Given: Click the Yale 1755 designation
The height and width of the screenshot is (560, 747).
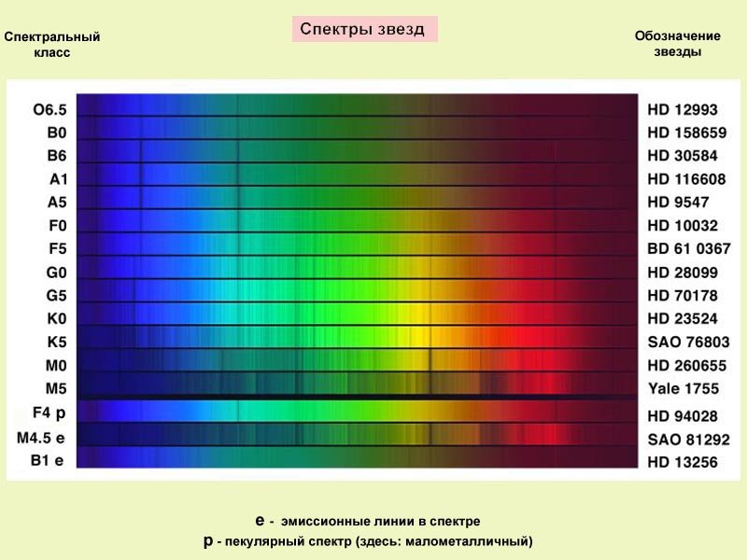Looking at the screenshot, I should click(684, 388).
